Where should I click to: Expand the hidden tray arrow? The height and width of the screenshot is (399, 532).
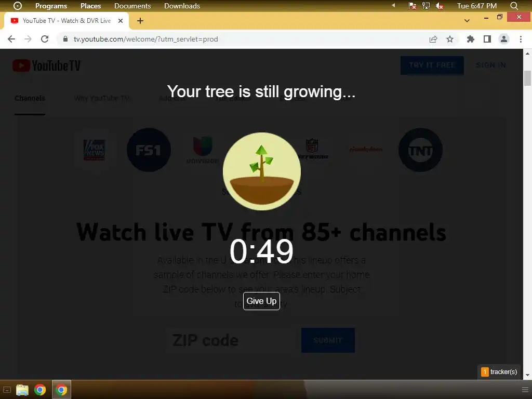(393, 5)
